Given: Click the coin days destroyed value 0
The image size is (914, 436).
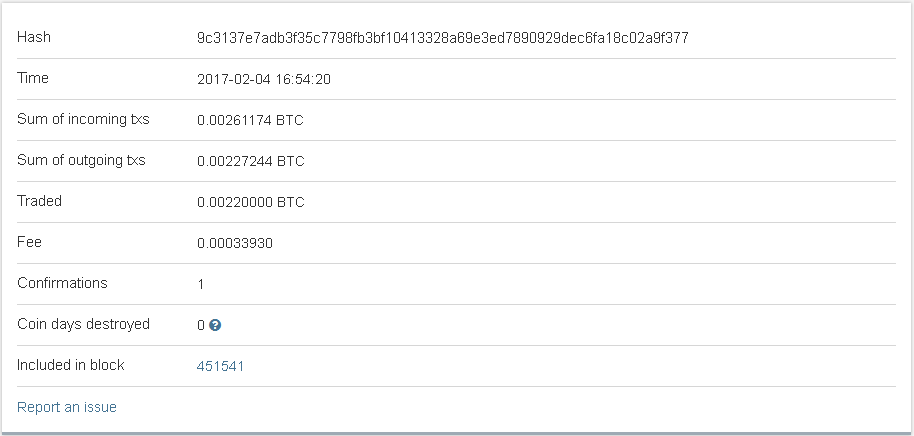Looking at the screenshot, I should click(201, 325).
